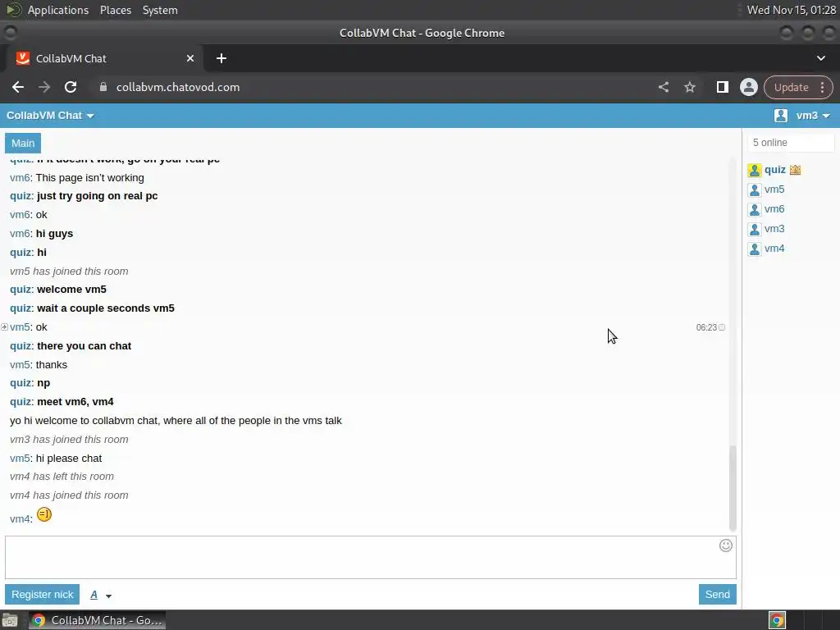Click the vm3 profile icon in the header

[x=781, y=116]
